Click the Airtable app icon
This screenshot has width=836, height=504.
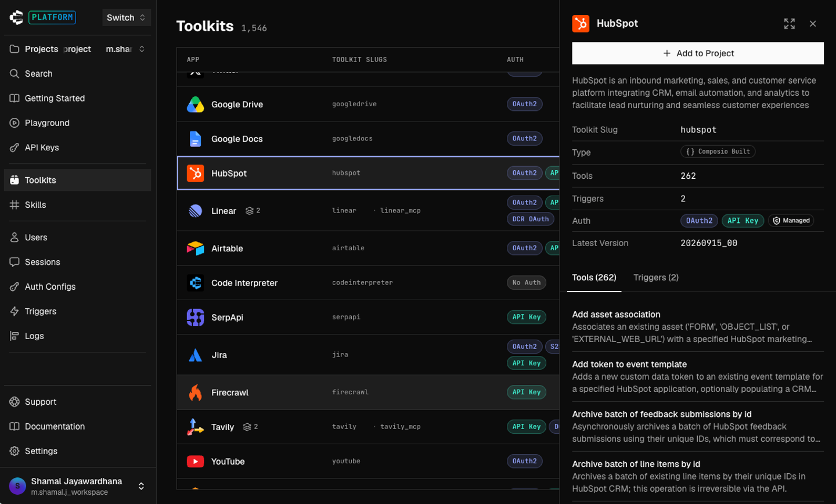(195, 249)
